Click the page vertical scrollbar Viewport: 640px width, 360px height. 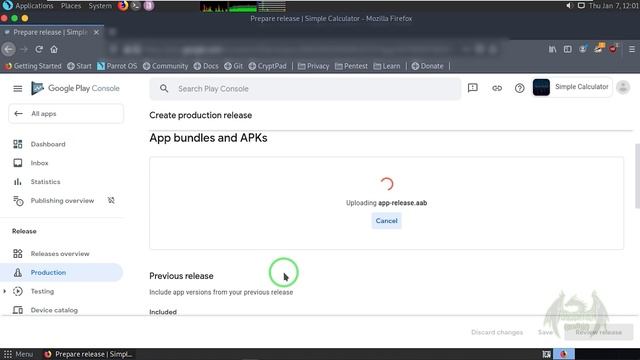637,176
